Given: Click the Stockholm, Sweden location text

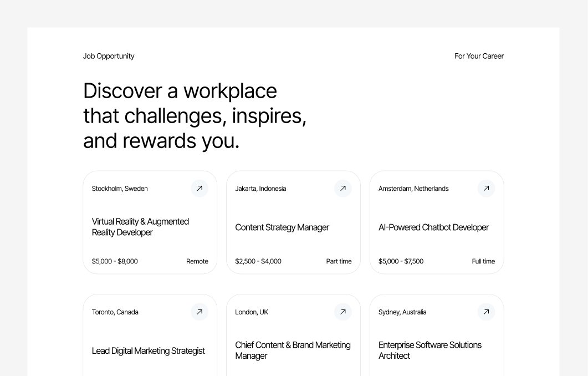Looking at the screenshot, I should [120, 189].
